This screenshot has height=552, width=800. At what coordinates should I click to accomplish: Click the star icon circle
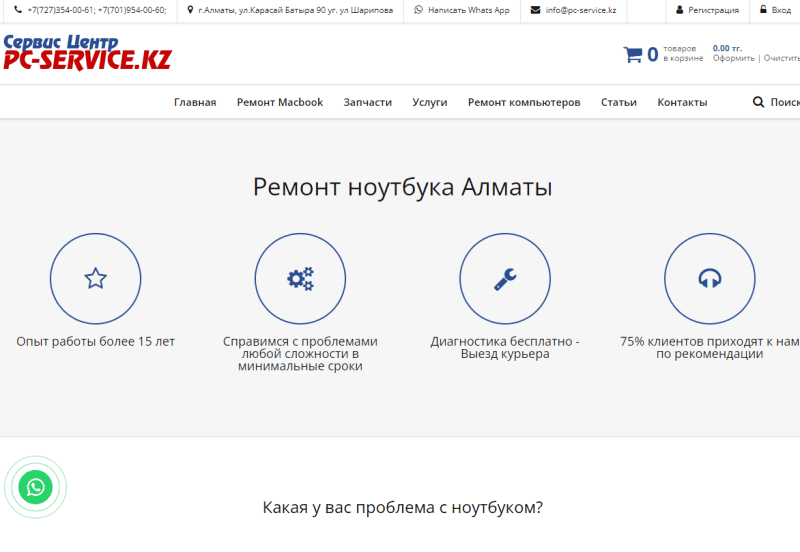[95, 279]
